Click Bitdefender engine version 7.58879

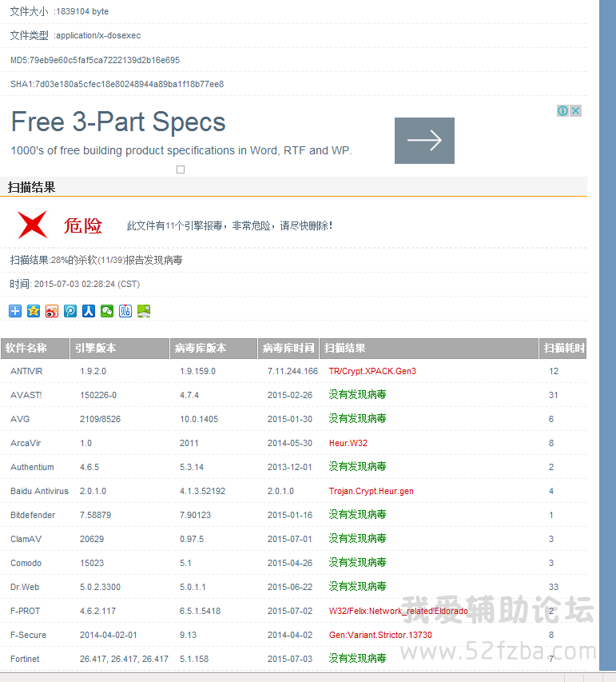pos(95,515)
